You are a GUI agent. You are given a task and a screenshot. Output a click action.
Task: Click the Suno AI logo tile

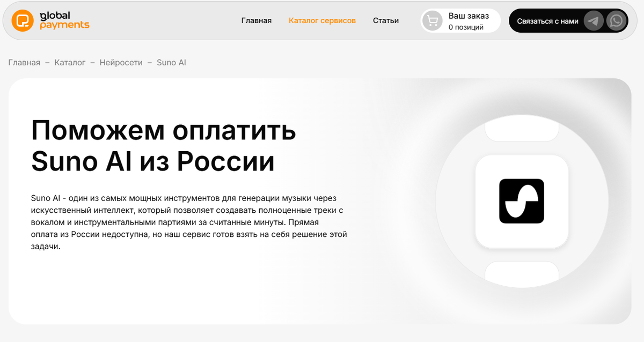[x=522, y=202]
